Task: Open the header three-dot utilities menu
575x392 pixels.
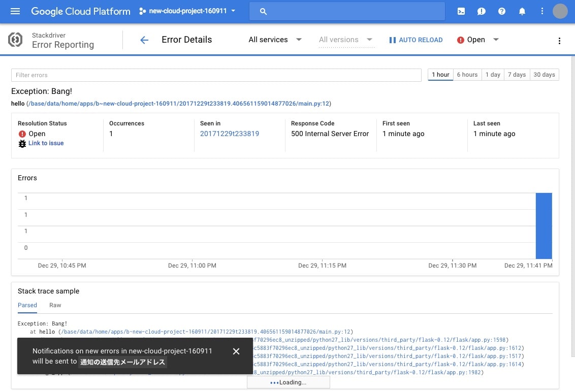Action: point(542,11)
